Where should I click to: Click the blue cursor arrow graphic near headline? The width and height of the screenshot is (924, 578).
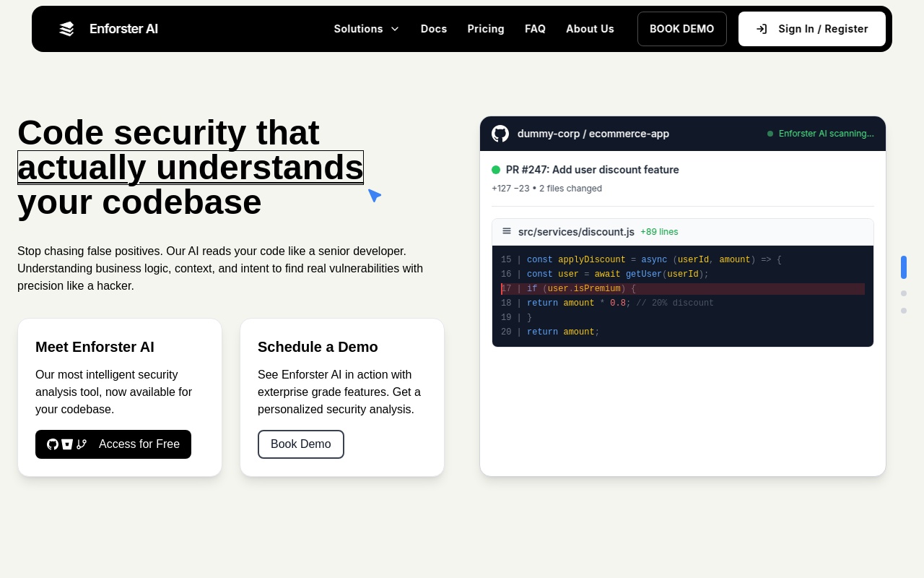[x=374, y=195]
